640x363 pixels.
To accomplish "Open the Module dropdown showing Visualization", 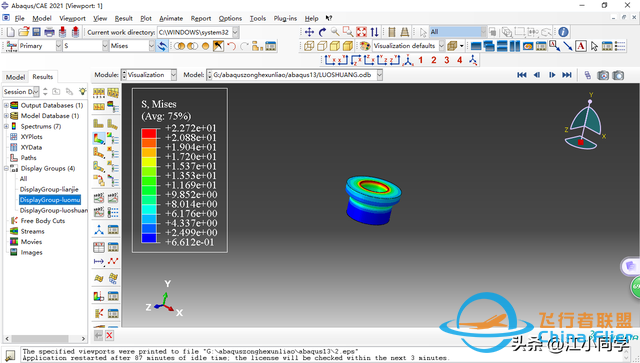I will pos(149,75).
